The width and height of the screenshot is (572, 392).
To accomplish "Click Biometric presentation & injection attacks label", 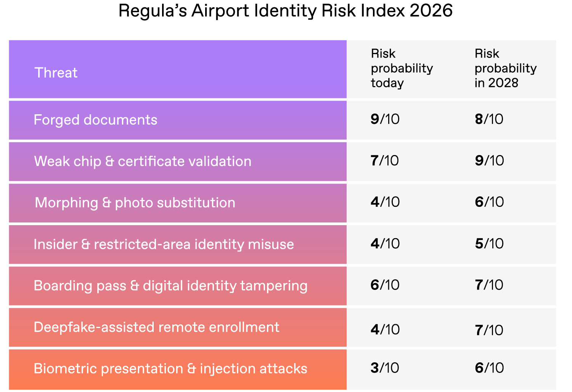I will point(170,369).
